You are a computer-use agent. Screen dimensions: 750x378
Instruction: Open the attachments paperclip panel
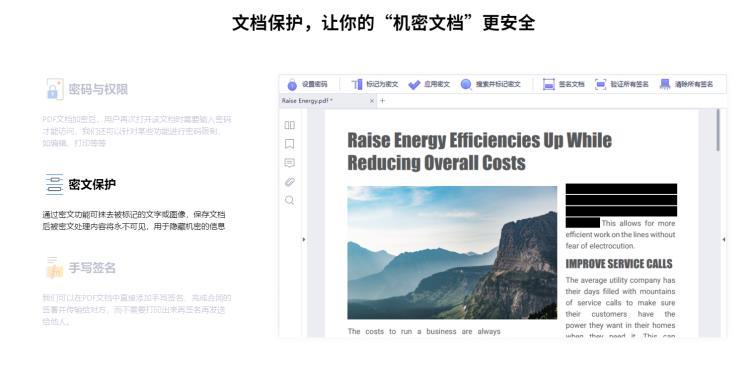(x=289, y=182)
